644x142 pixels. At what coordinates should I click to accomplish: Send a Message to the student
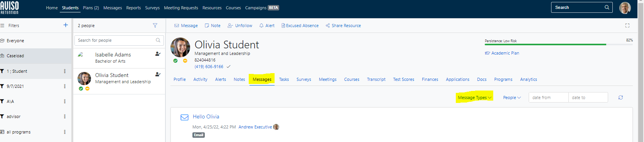[186, 26]
